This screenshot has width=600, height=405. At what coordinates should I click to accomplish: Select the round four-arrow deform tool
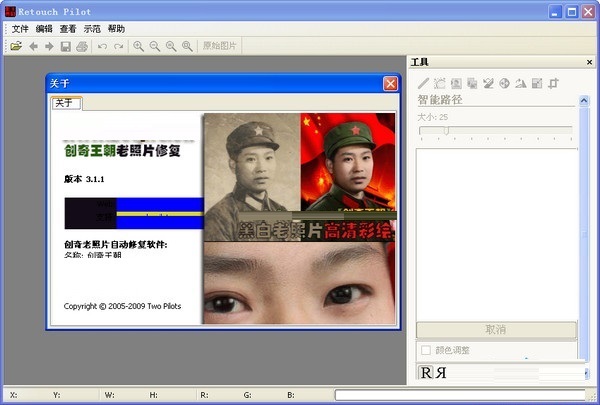point(505,83)
